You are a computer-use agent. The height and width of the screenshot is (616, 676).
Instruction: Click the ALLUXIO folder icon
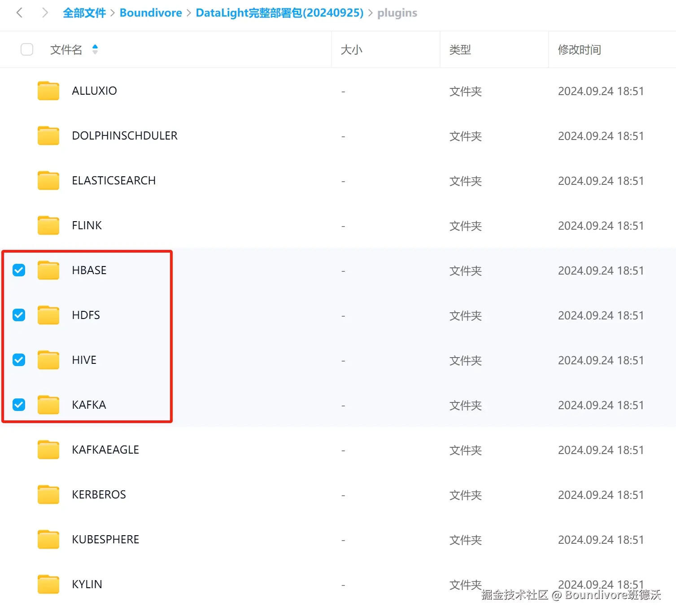tap(48, 91)
